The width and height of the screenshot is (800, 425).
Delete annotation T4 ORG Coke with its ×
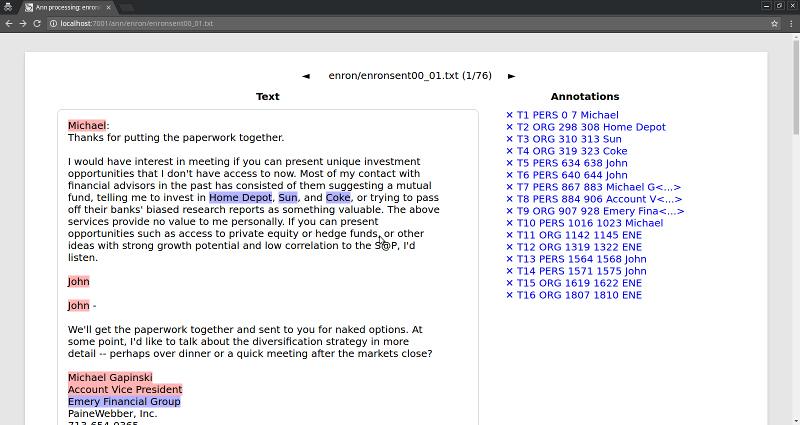click(509, 151)
